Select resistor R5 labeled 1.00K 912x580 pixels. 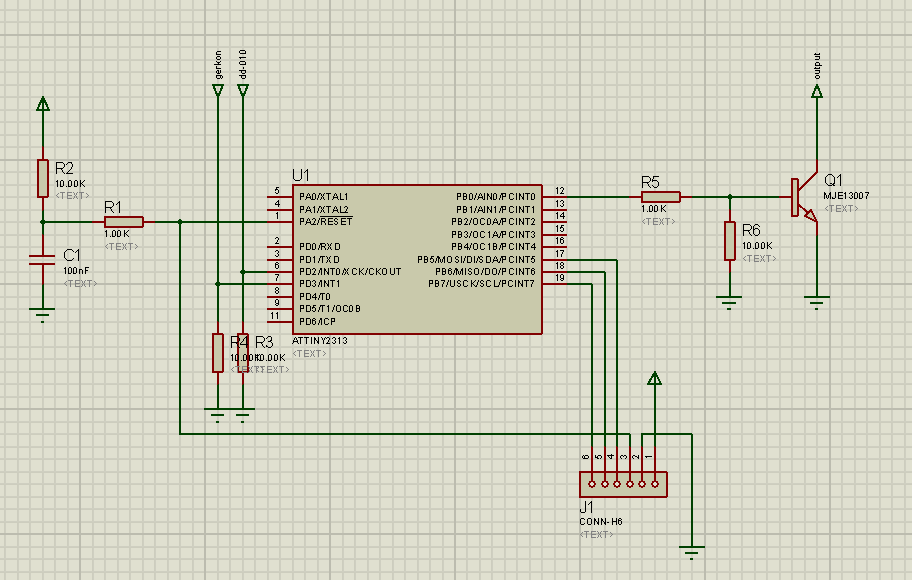tap(660, 196)
